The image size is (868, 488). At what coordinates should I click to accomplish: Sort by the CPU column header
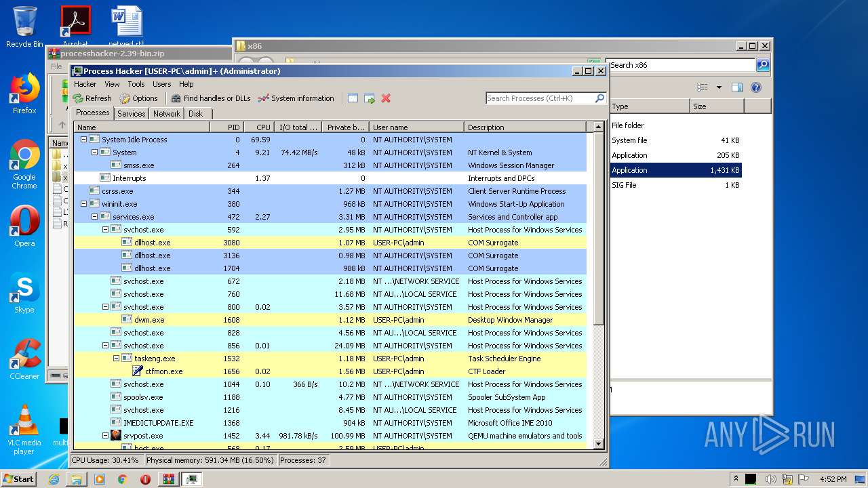point(258,127)
